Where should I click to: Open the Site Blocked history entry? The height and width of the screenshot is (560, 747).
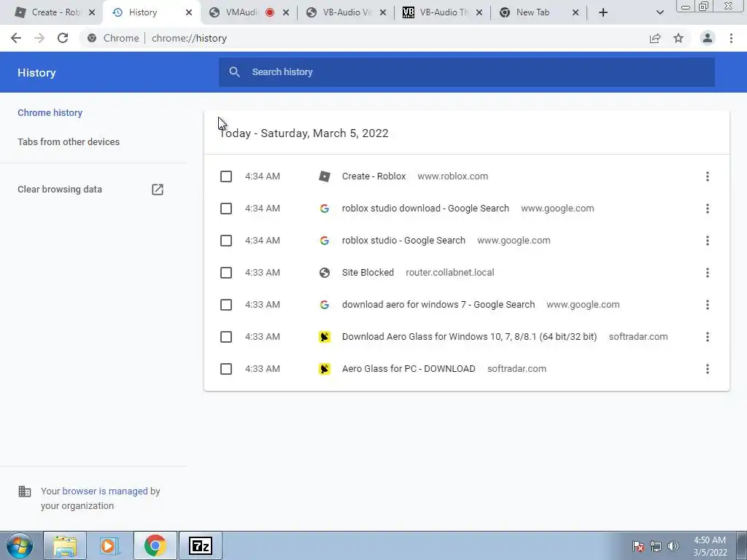(x=368, y=273)
